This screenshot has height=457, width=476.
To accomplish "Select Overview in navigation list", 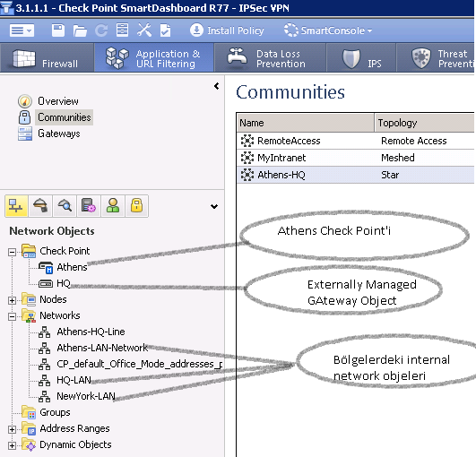I will (58, 101).
